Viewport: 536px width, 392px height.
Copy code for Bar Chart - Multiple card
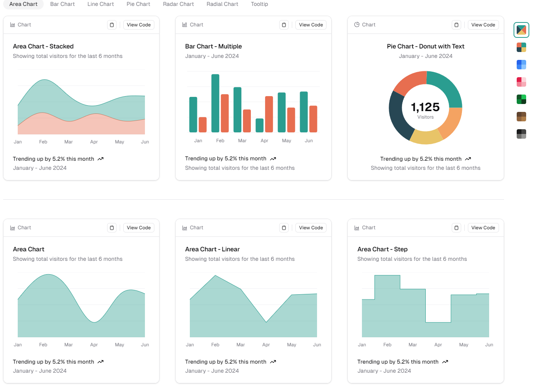point(284,25)
